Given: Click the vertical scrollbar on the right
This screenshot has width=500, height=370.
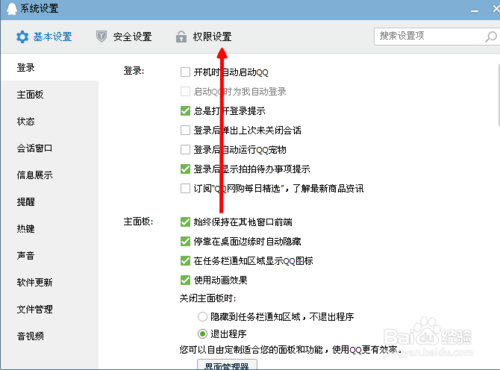Looking at the screenshot, I should pos(499,95).
